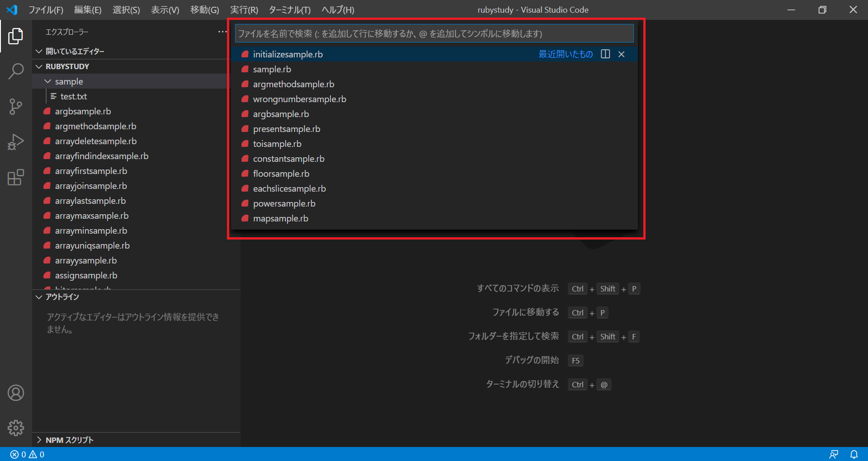
Task: Open the ヘルプ(H) menu
Action: (338, 10)
